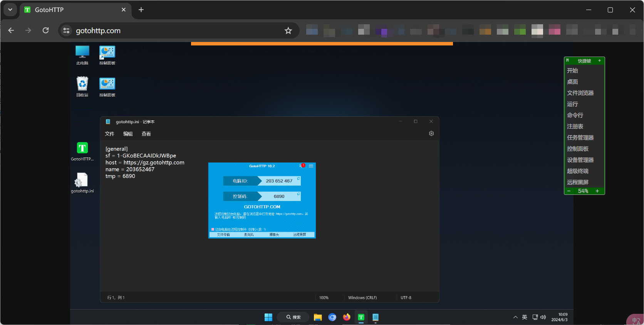Open File Explorer from remote taskbar

point(318,317)
